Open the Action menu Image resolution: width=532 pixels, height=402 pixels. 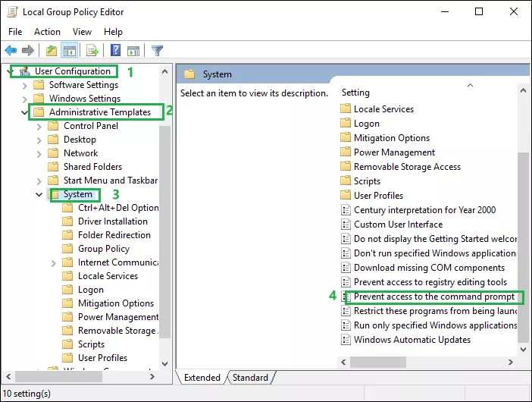point(47,32)
